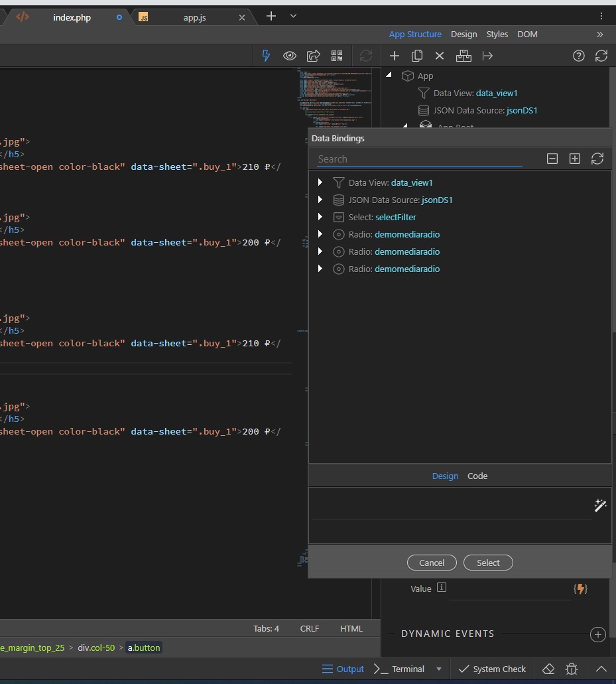Image resolution: width=616 pixels, height=684 pixels.
Task: Click the QR code icon in toolbar
Action: pos(337,56)
